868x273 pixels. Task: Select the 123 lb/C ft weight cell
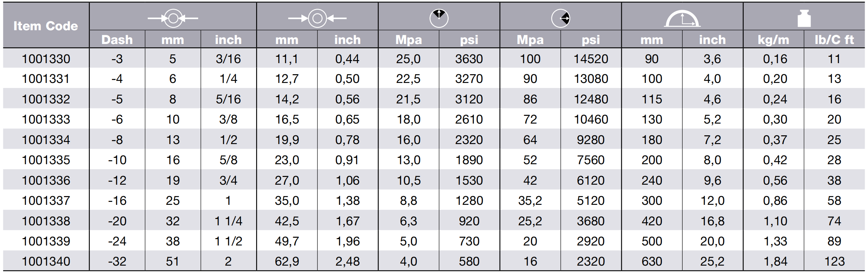point(834,261)
